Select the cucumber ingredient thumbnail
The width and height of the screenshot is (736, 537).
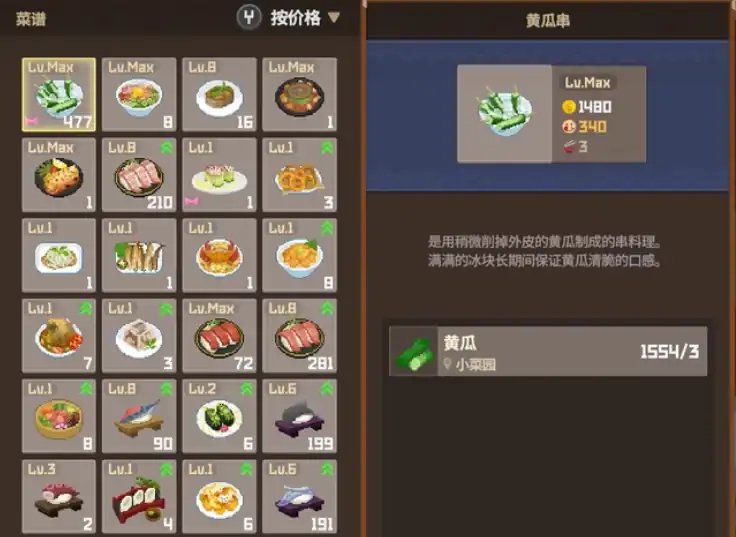pyautogui.click(x=414, y=352)
